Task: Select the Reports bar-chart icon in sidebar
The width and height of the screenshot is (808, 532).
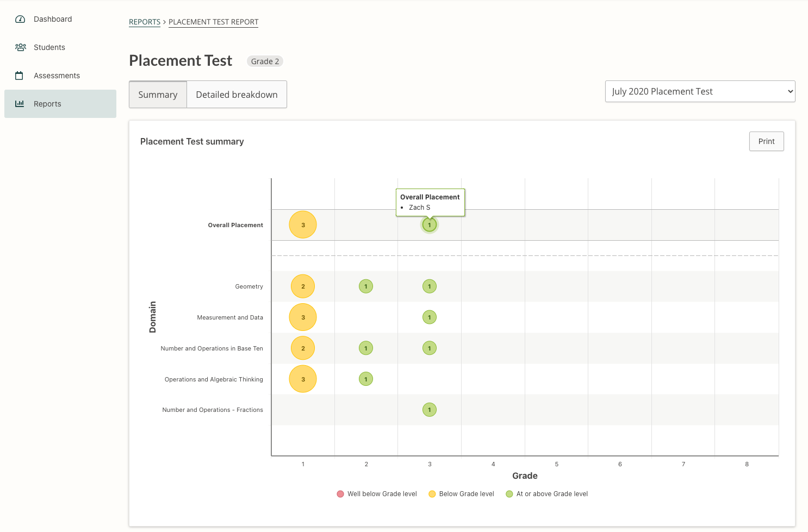Action: click(20, 103)
